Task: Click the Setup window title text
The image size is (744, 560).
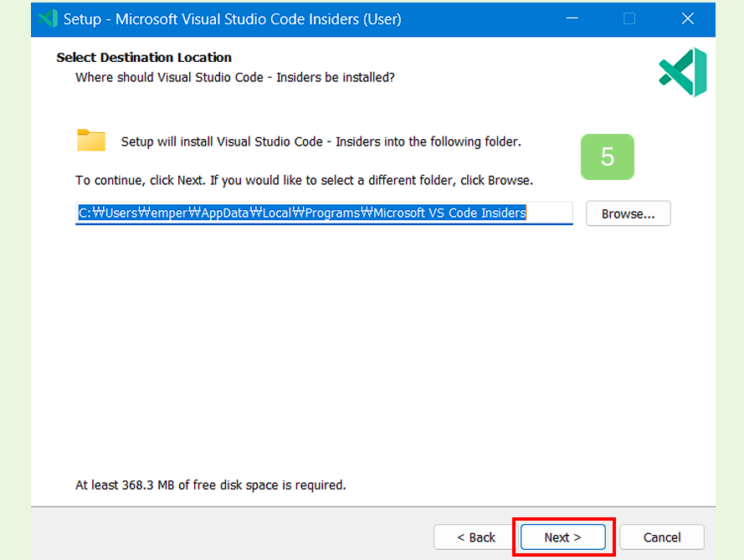Action: coord(233,19)
